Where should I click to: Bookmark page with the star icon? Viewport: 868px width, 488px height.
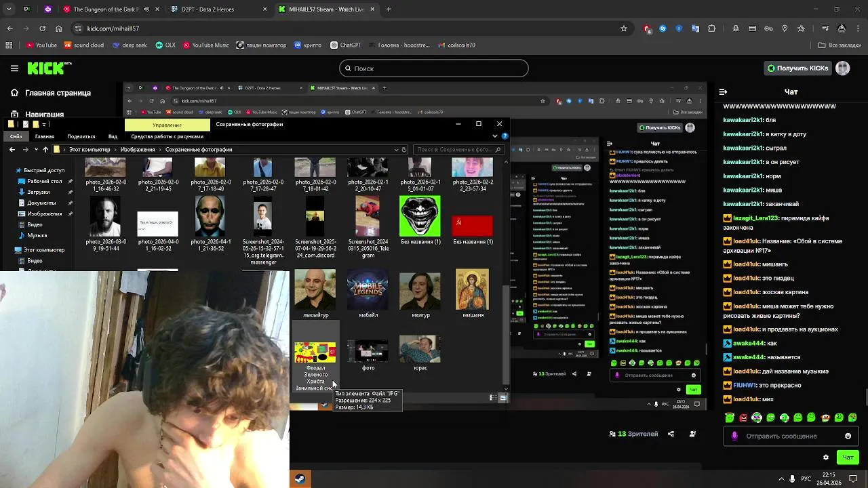tap(624, 28)
